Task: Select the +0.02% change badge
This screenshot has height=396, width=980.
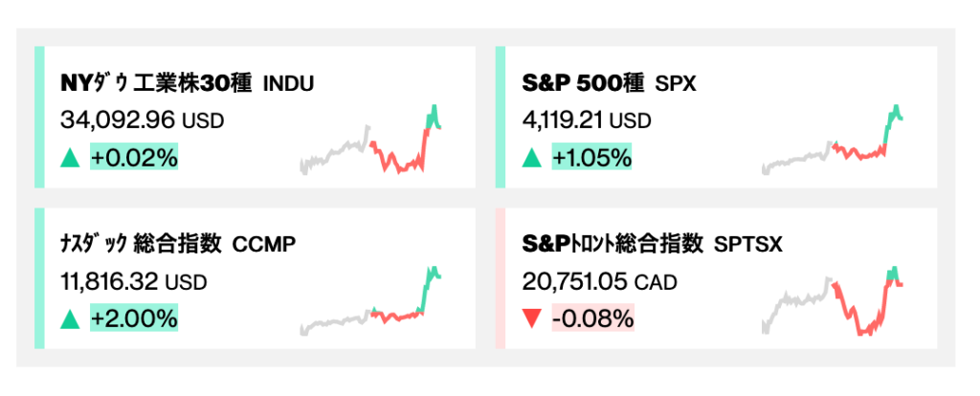Action: (x=134, y=158)
